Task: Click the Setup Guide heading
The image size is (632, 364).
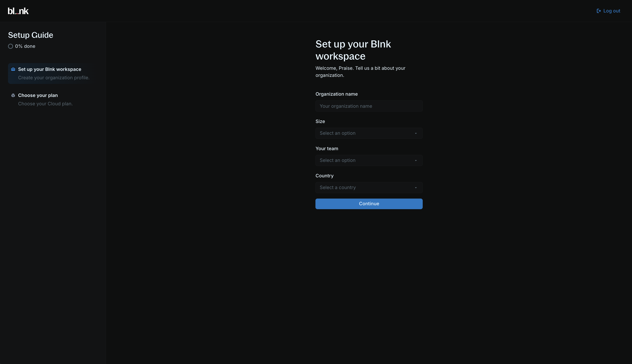Action: click(x=31, y=35)
